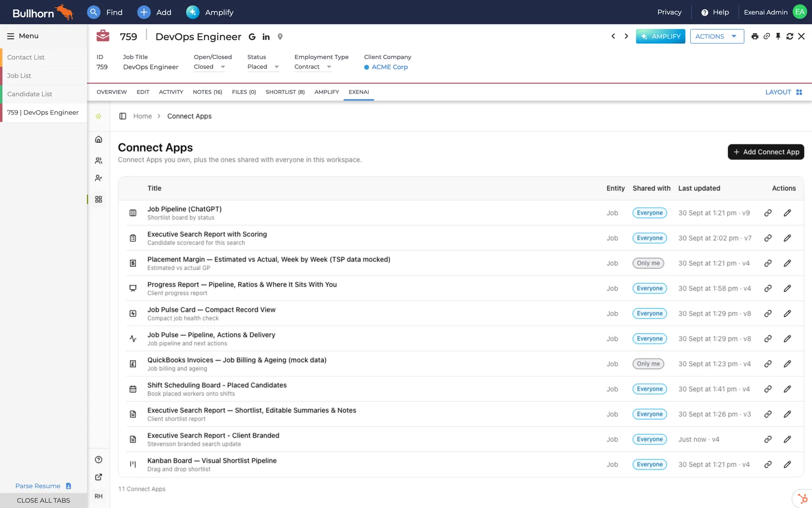This screenshot has width=812, height=508.
Task: Toggle the sidebar panel icon near Home
Action: (123, 116)
